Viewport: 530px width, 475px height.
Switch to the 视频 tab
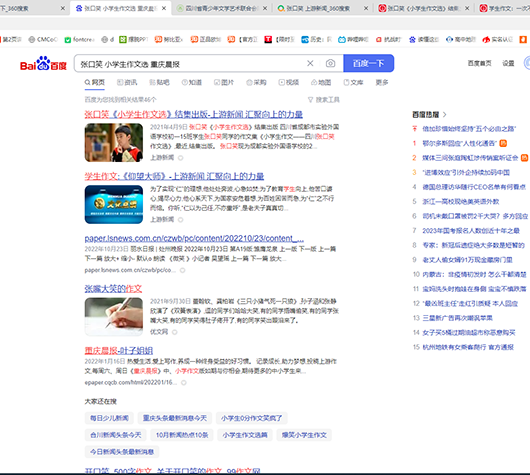click(289, 82)
